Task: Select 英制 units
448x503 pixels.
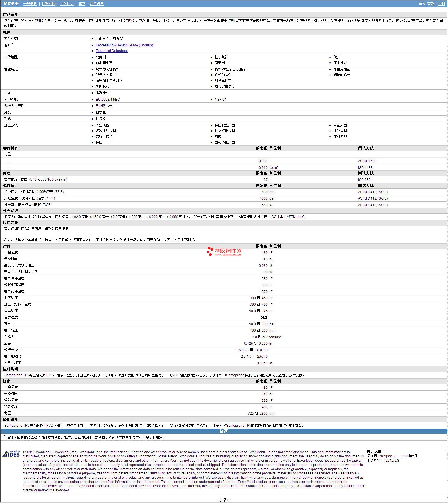Action: (x=431, y=4)
